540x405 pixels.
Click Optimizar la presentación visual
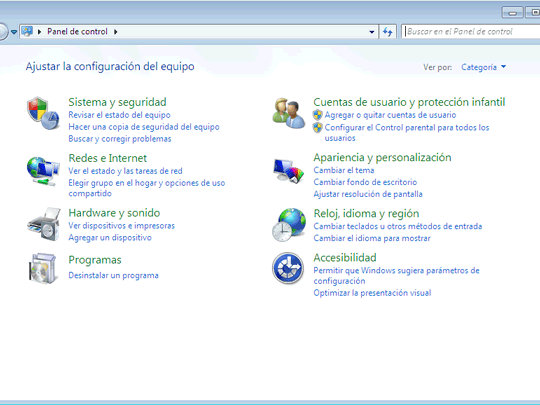(372, 293)
